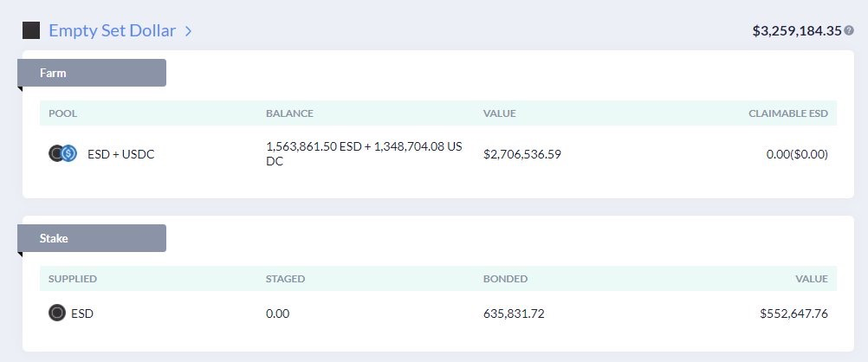Click the $3,259,184.35 total balance

coord(796,31)
